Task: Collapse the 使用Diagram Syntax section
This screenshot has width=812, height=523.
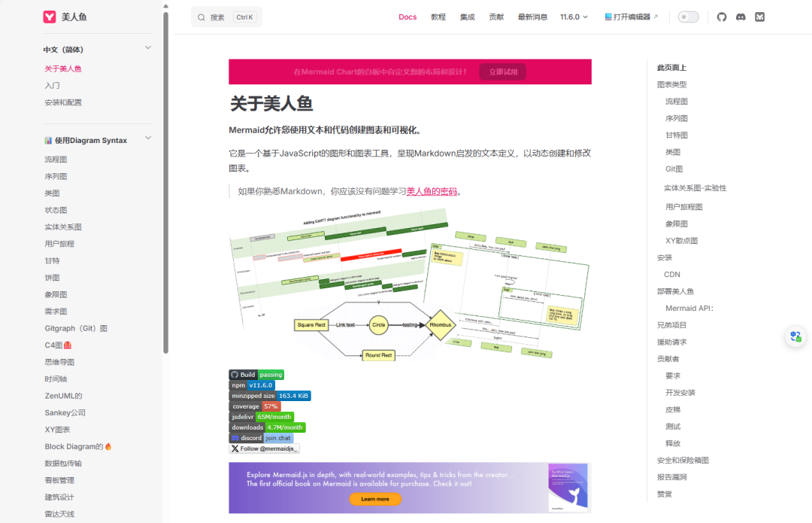Action: click(148, 138)
